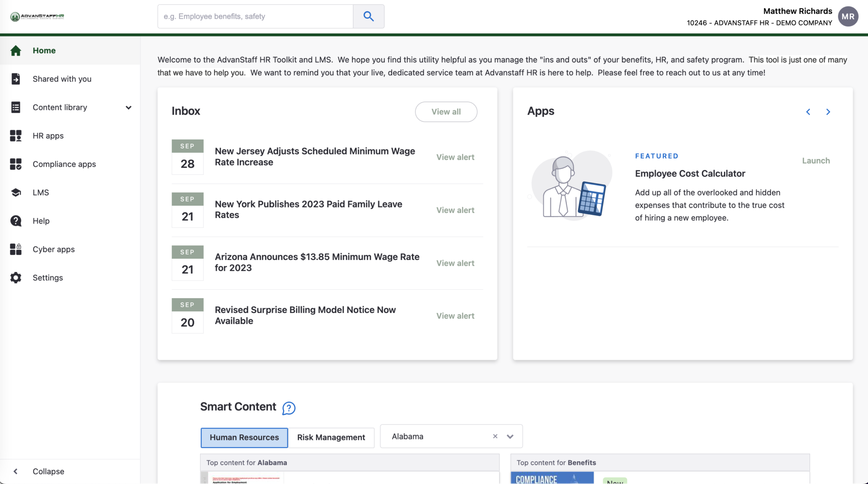Screen dimensions: 868x484
Task: Open Shared with you icon in sidebar
Action: point(16,79)
